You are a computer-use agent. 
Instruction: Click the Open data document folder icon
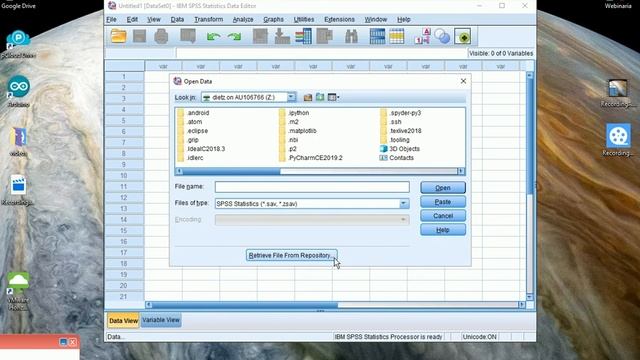(118, 36)
